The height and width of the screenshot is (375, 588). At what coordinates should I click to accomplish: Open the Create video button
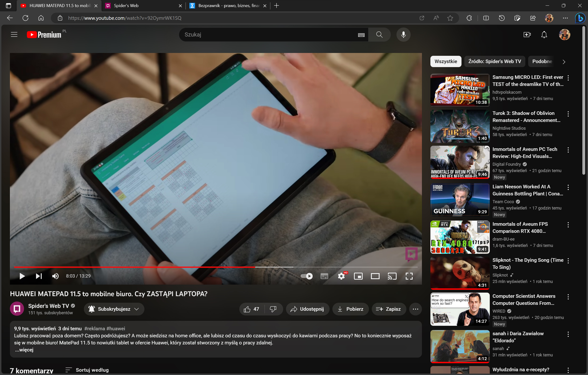[x=527, y=35]
